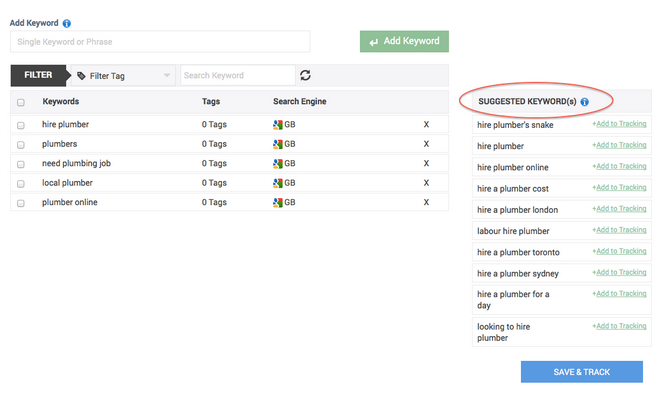Add 'looking to hire plumber' to tracking
657x393 pixels.
coord(619,326)
